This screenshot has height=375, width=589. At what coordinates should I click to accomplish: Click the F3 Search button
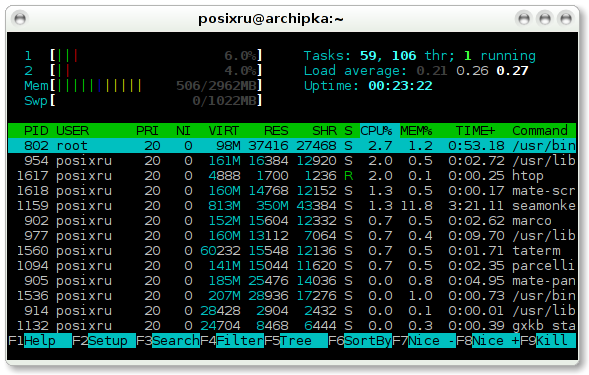(x=168, y=340)
